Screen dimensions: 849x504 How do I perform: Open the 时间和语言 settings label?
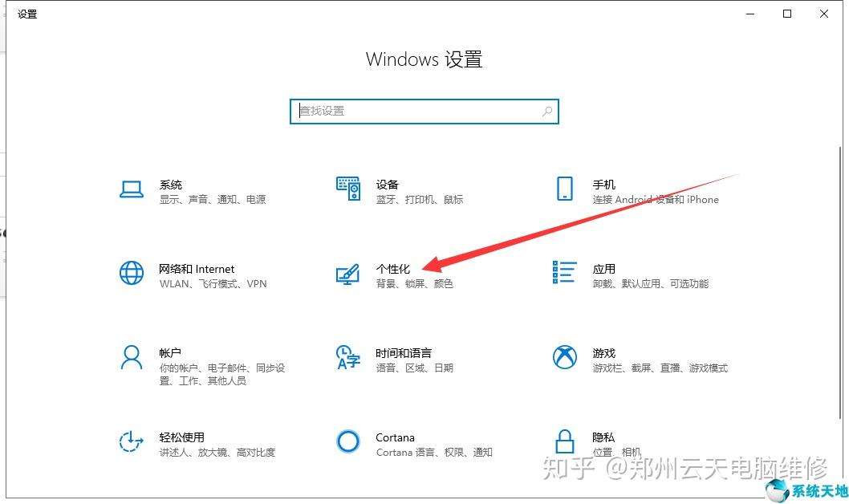(x=404, y=353)
